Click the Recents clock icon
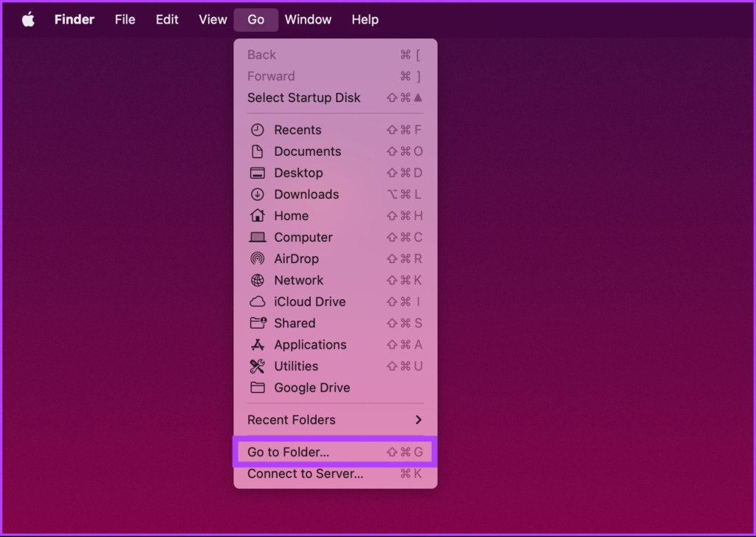This screenshot has height=537, width=756. [258, 130]
